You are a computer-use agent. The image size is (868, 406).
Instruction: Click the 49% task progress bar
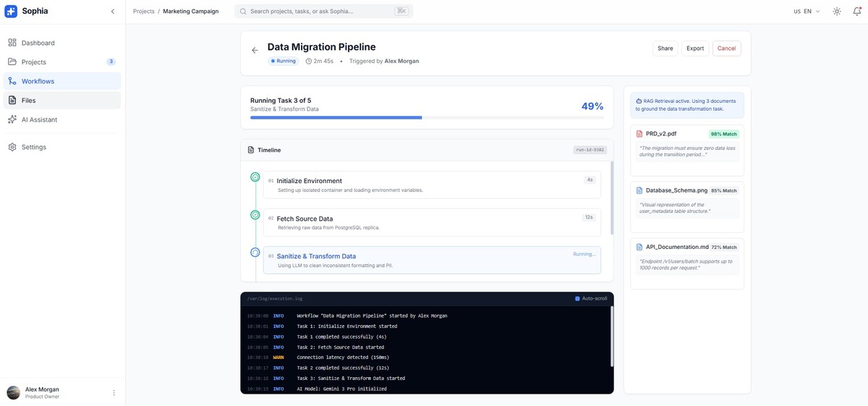[x=427, y=117]
